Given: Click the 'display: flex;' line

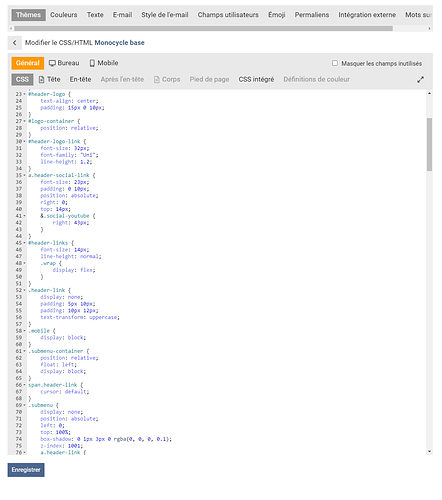Looking at the screenshot, I should pyautogui.click(x=74, y=270).
